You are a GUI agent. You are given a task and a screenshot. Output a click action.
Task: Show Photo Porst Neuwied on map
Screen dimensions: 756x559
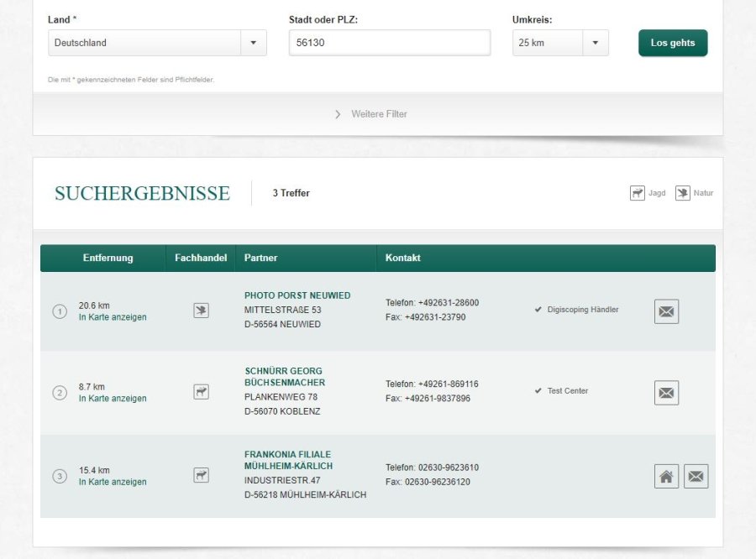tap(113, 317)
